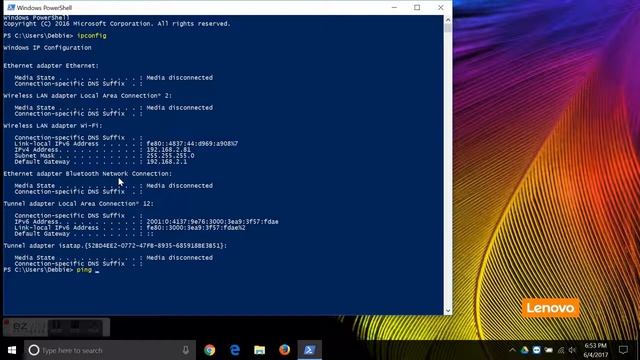Open the Windows Start menu
This screenshot has width=640, height=360.
pyautogui.click(x=12, y=350)
